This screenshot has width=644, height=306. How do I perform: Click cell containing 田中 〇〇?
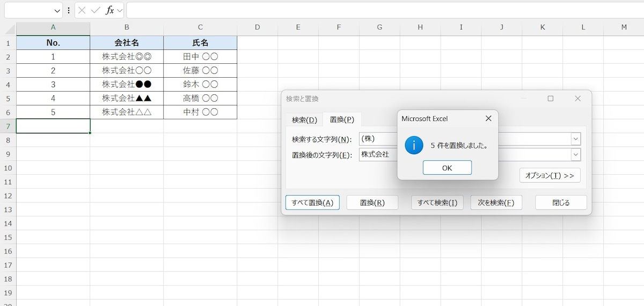coord(200,57)
